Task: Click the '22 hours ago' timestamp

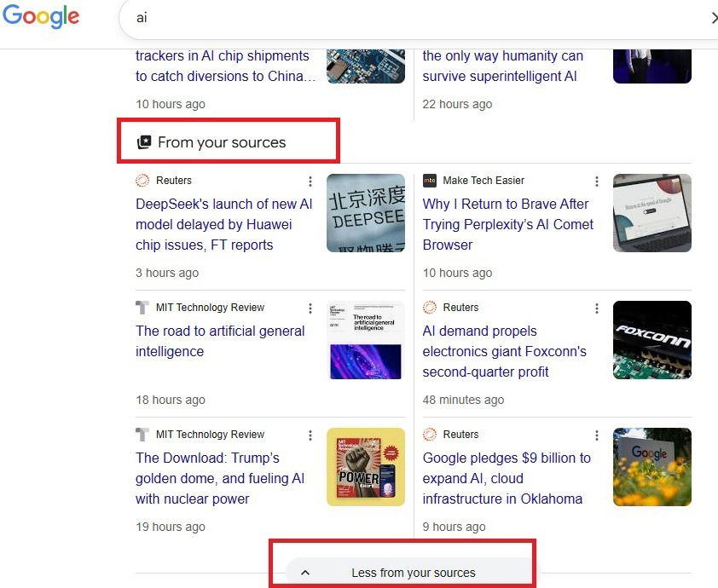Action: coord(457,104)
